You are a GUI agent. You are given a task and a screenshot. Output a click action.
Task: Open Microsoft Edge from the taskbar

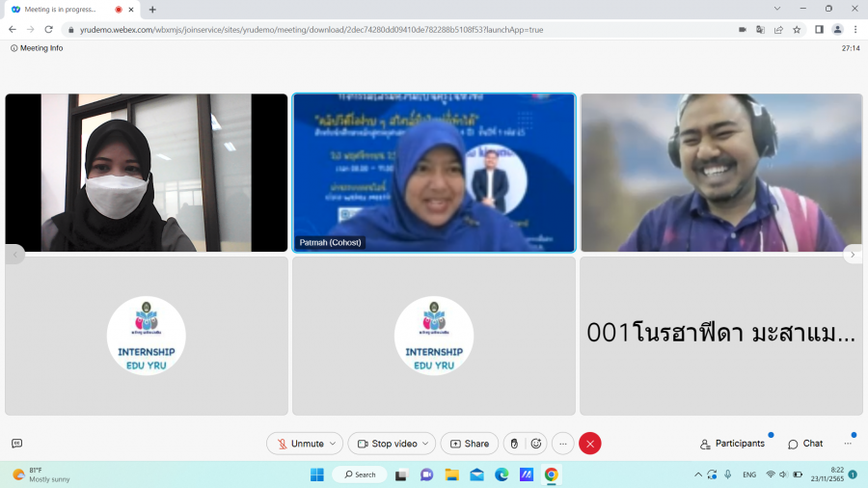[x=502, y=474]
